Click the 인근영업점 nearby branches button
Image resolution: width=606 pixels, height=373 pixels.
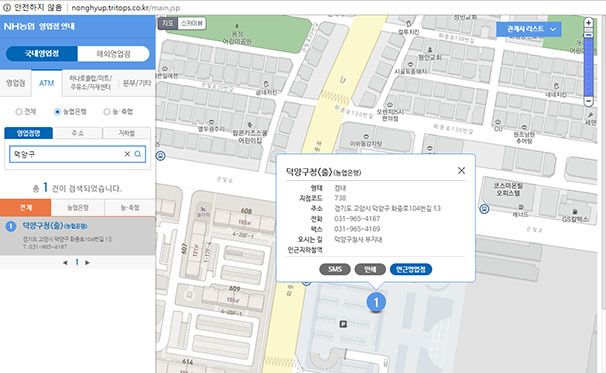[411, 269]
